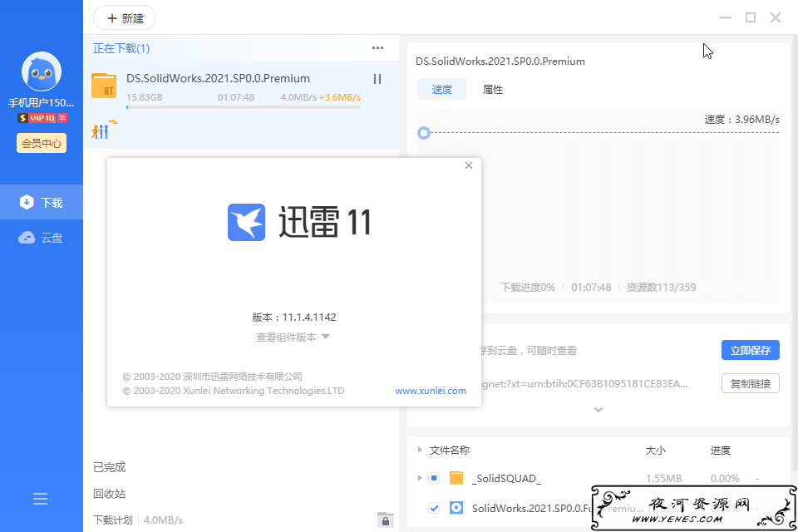This screenshot has width=798, height=532.
Task: Open the www.xunlei.com link
Action: click(431, 391)
